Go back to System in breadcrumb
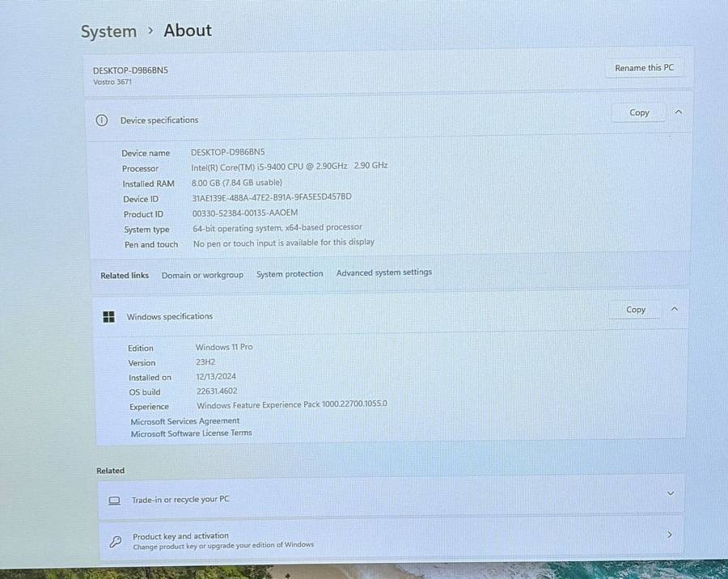This screenshot has height=579, width=728. point(108,32)
